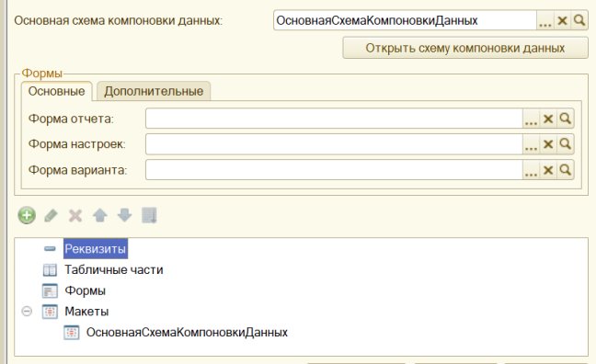Open magnifier for Форма варианта
The image size is (596, 364).
coord(566,169)
